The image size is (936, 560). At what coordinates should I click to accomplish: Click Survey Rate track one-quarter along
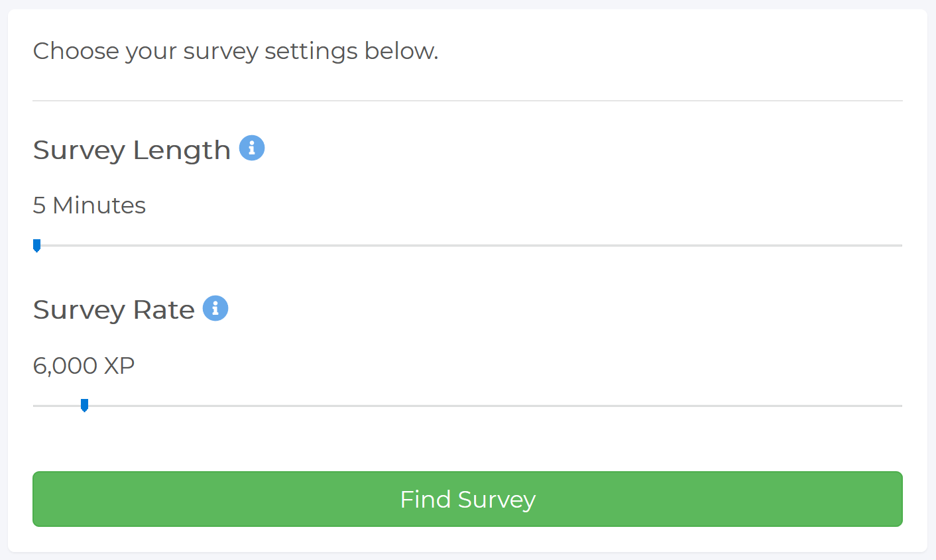(x=251, y=406)
